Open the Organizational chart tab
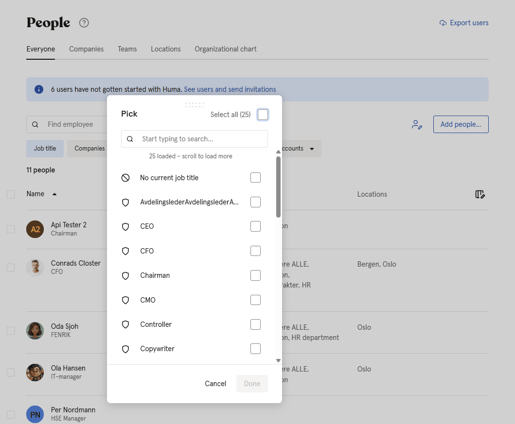515x424 pixels. [x=226, y=49]
